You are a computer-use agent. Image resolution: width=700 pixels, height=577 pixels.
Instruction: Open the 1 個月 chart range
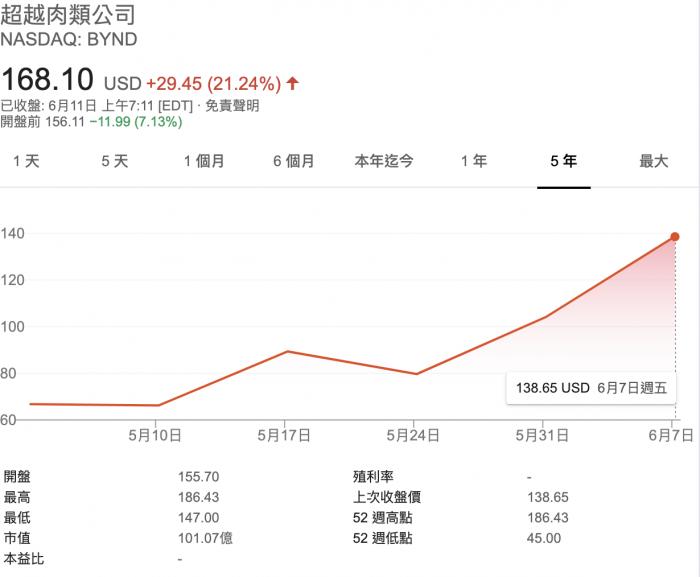(204, 161)
